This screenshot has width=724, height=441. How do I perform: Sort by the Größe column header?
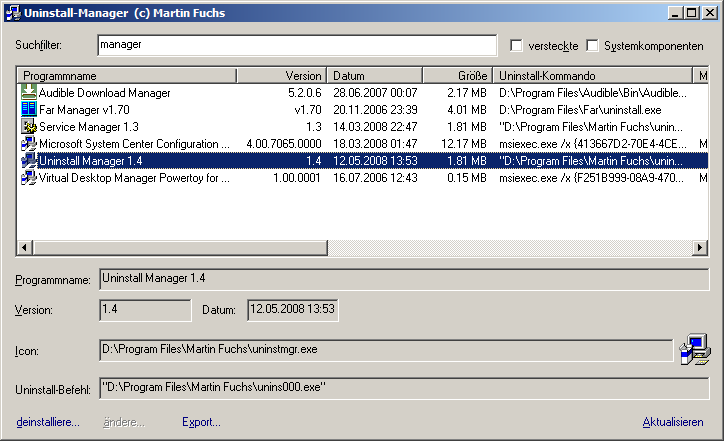pyautogui.click(x=458, y=75)
